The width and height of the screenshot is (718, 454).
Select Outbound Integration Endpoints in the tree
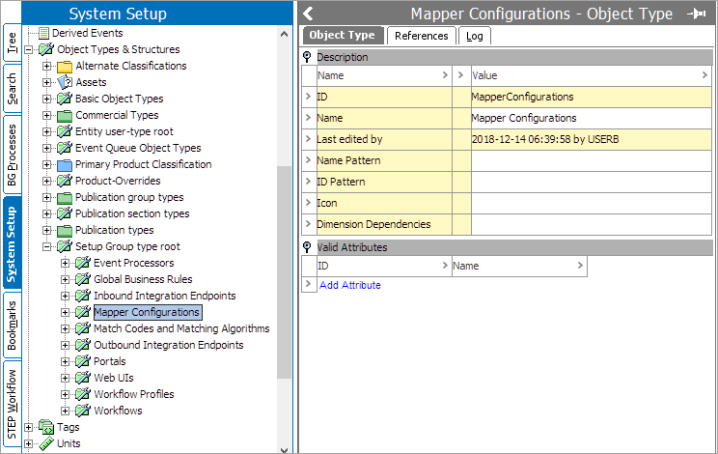coord(169,345)
